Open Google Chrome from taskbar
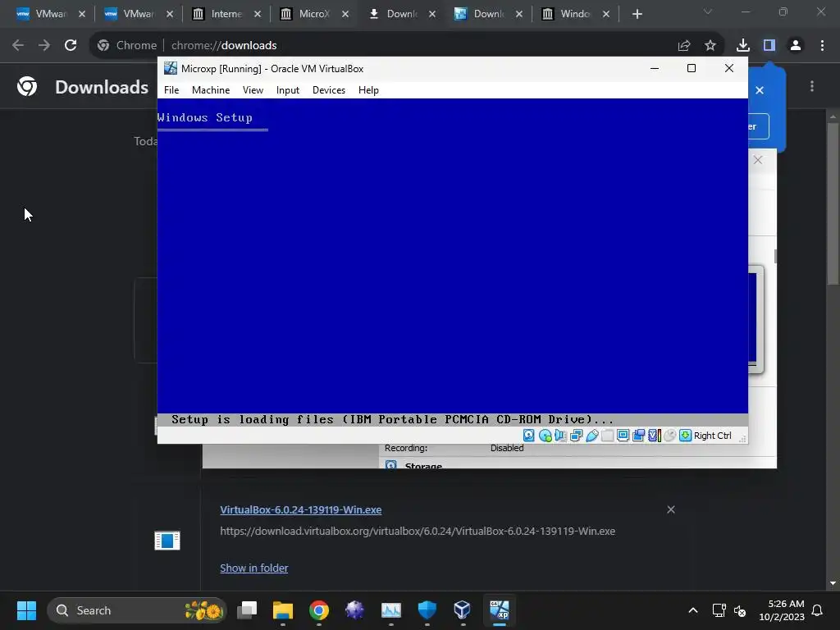The image size is (840, 630). [319, 610]
